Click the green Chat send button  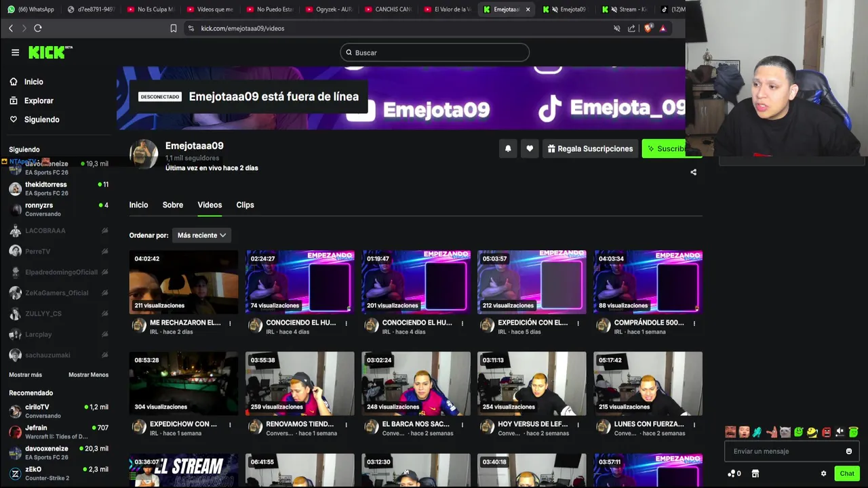point(847,474)
